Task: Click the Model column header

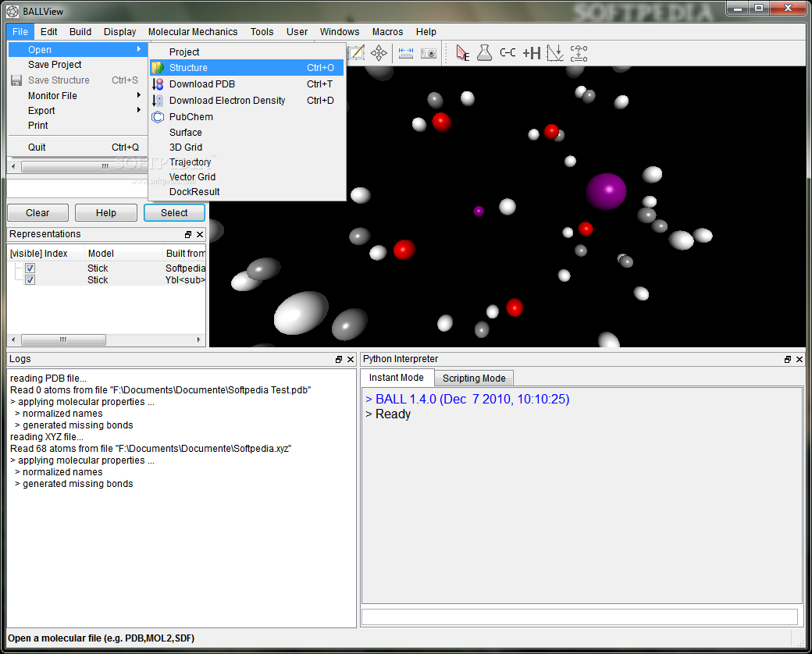Action: (x=123, y=253)
